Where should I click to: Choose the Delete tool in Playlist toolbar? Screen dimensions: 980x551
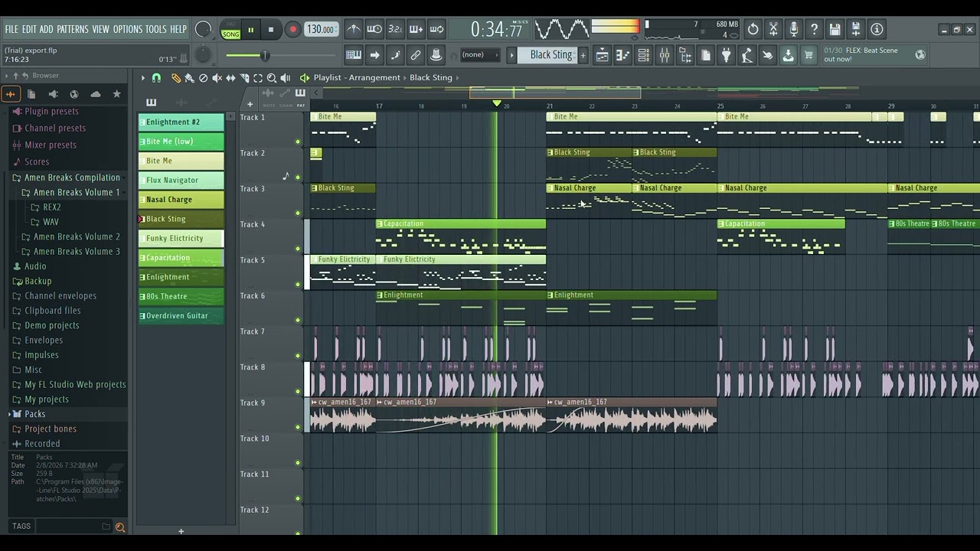(x=203, y=78)
